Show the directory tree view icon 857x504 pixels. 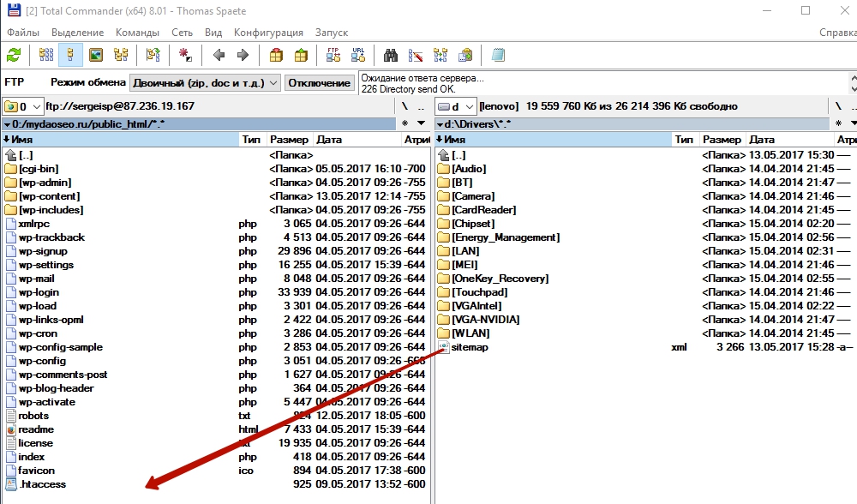(x=121, y=55)
